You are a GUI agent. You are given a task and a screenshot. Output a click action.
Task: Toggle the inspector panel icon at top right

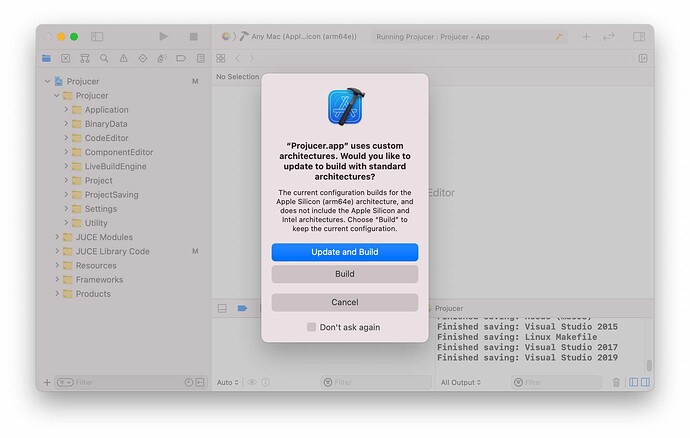click(x=639, y=37)
